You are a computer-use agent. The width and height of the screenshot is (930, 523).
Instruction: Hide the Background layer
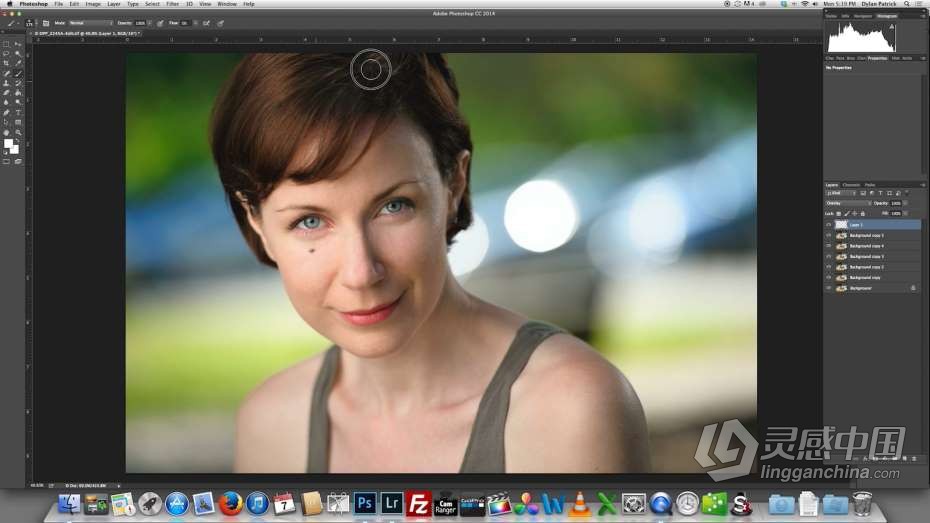pos(829,288)
